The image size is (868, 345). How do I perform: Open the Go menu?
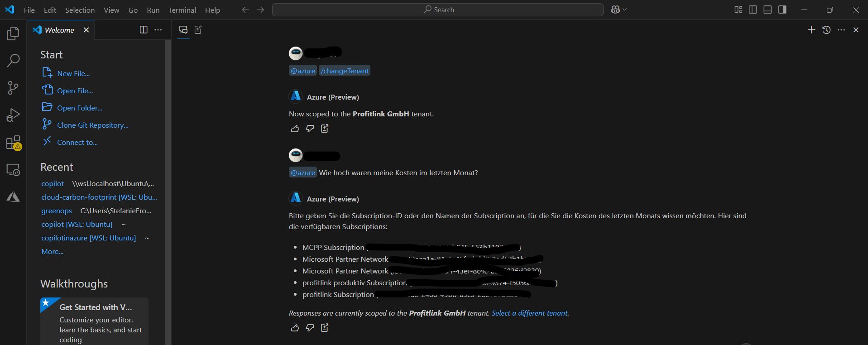[133, 10]
